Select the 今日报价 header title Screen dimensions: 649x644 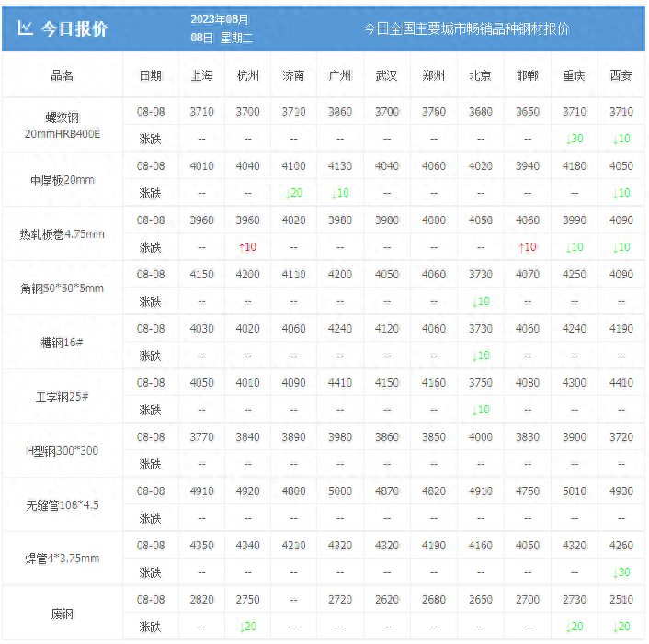(74, 29)
